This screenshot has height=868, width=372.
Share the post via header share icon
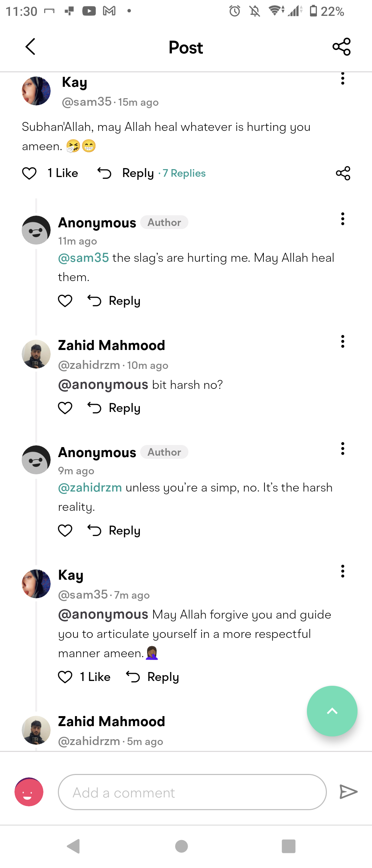click(341, 47)
